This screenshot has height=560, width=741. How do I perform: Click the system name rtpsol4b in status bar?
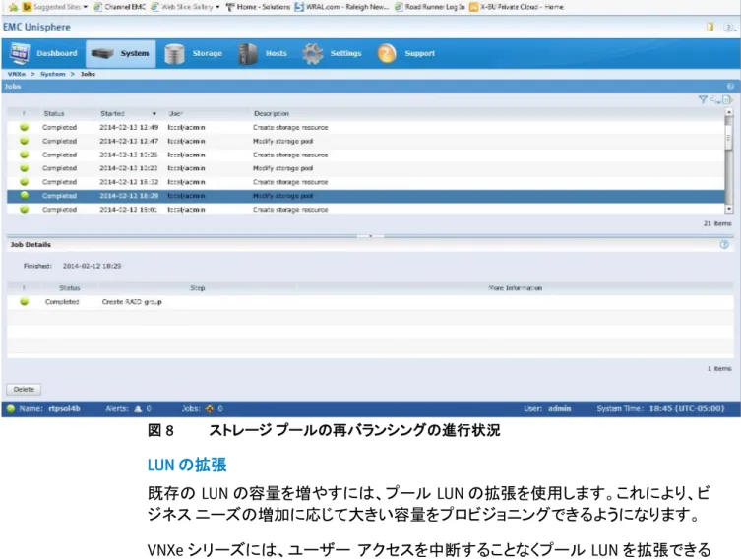(x=64, y=409)
